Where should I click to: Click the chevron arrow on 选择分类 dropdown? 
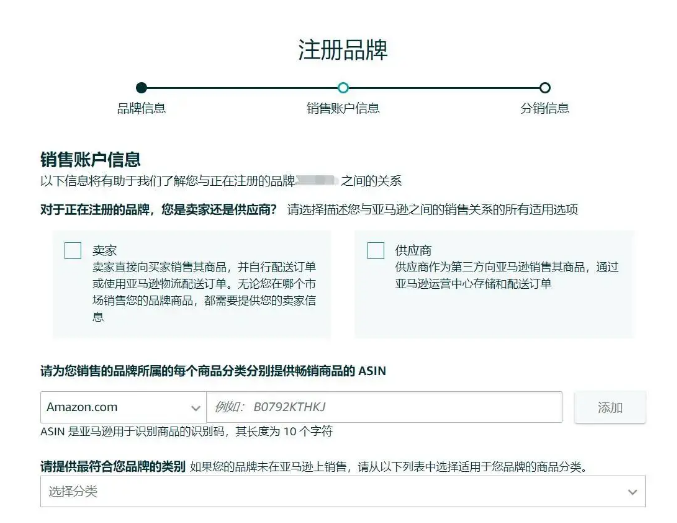[633, 492]
